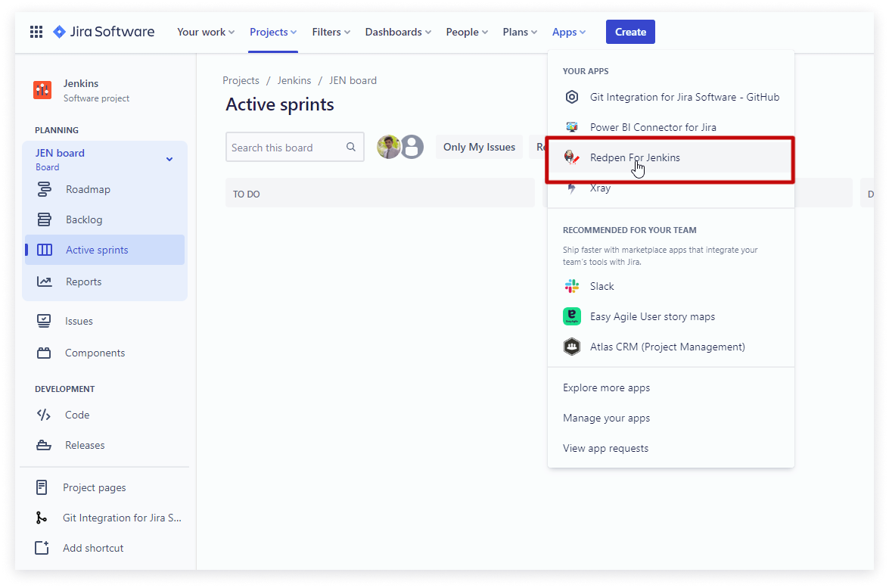Click the Git Integration app icon in Apps menu
Viewport: 889px width, 588px height.
[x=572, y=97]
